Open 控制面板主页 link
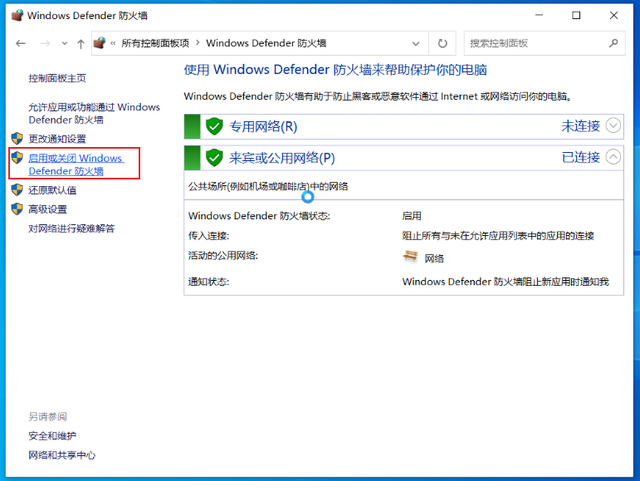Screen dimensions: 640x481 click(57, 78)
